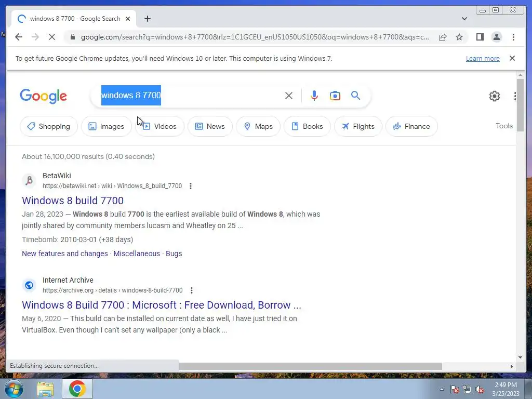
Task: Open more options for Internet Archive result
Action: [x=192, y=290]
